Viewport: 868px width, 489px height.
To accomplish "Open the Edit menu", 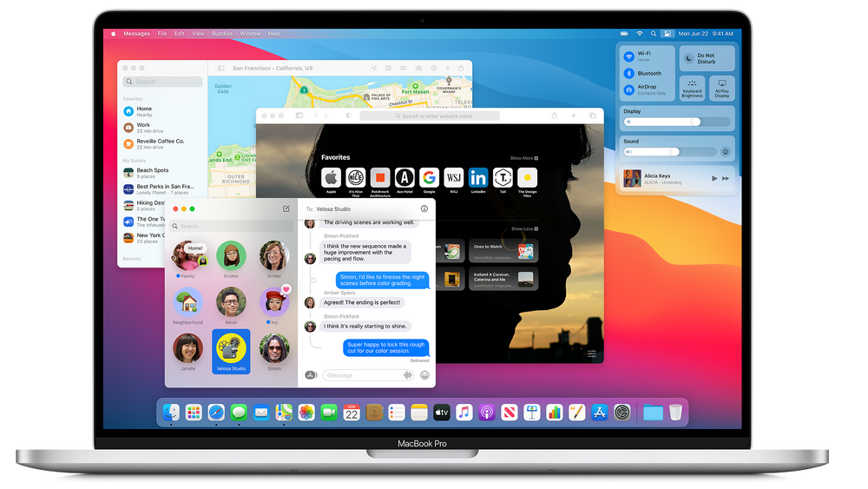I will [180, 34].
